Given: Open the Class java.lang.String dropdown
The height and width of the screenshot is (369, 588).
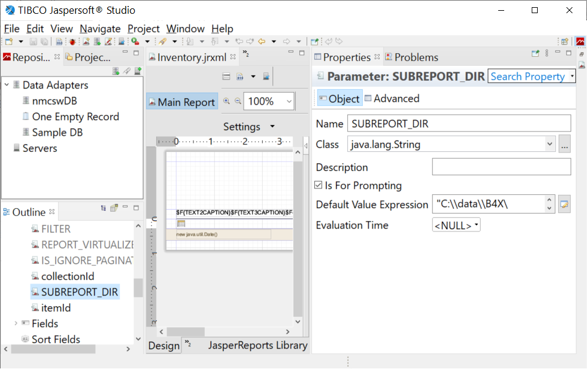Looking at the screenshot, I should coord(550,144).
